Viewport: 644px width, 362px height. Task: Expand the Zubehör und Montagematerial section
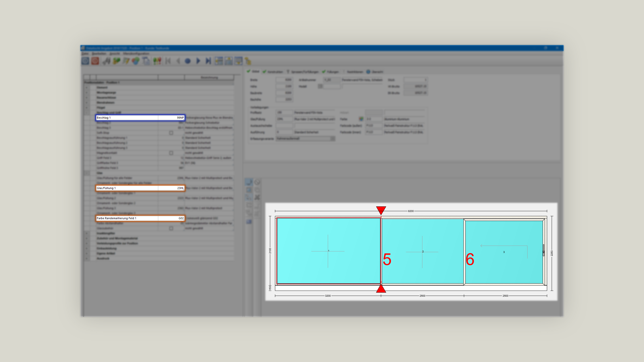click(x=87, y=238)
